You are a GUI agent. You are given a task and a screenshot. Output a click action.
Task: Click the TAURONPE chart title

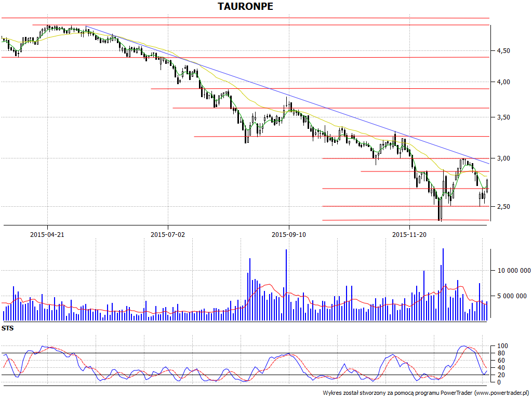pos(245,6)
